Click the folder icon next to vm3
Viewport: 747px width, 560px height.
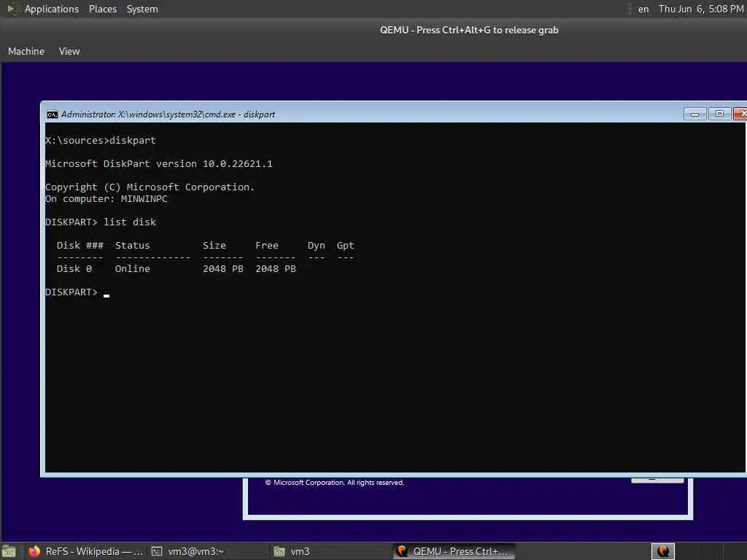(279, 551)
